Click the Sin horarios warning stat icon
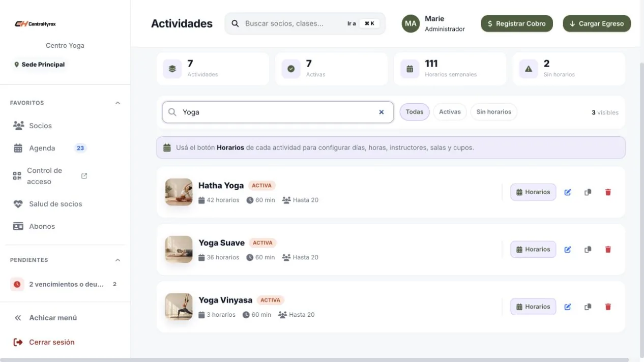Viewport: 644px width, 362px height. (x=529, y=69)
